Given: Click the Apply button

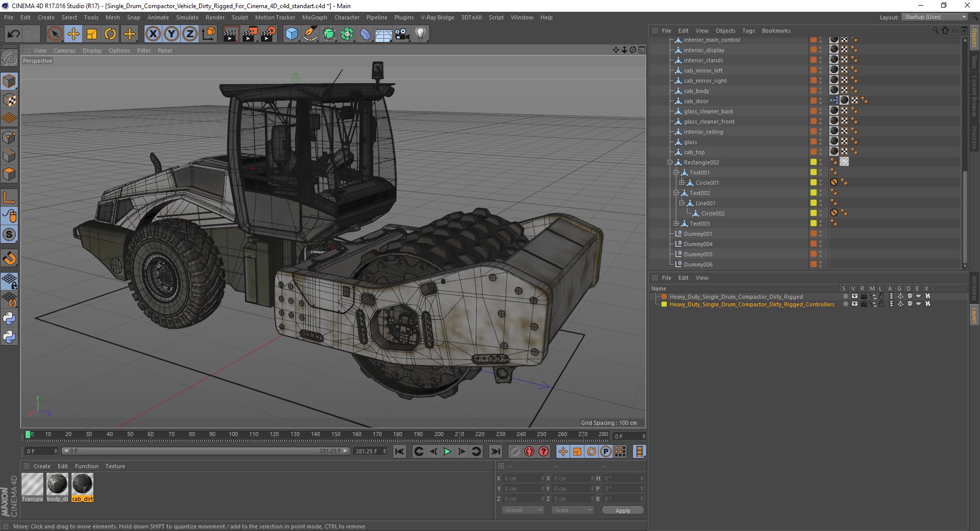Looking at the screenshot, I should tap(623, 510).
